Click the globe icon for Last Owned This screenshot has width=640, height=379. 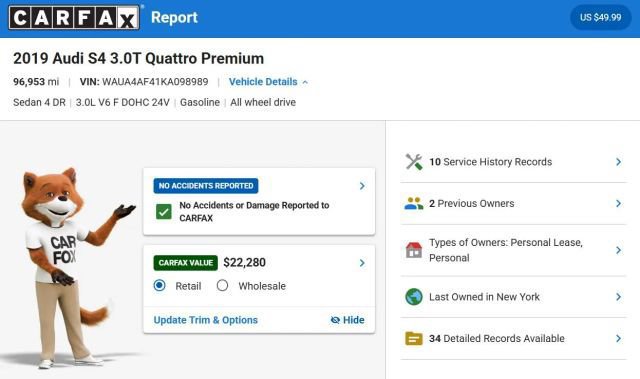413,297
